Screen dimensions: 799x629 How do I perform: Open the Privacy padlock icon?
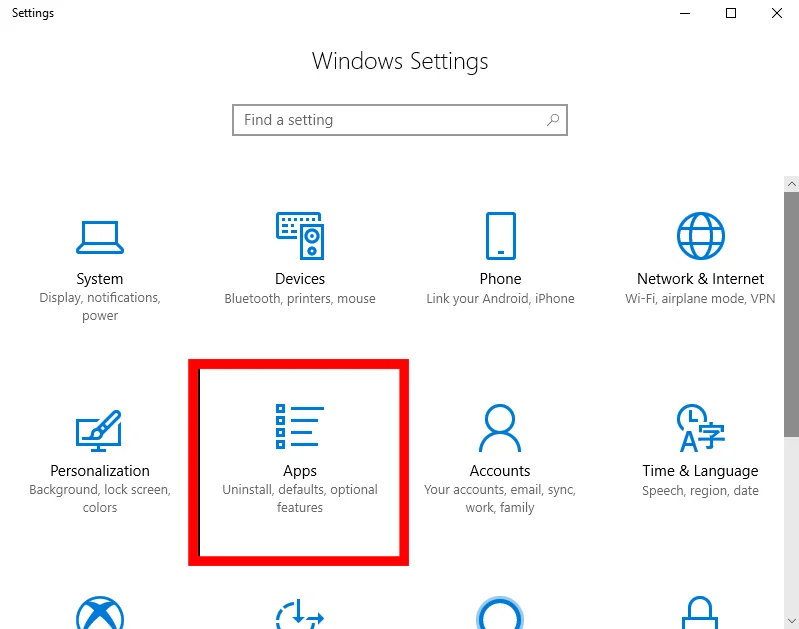[x=700, y=612]
